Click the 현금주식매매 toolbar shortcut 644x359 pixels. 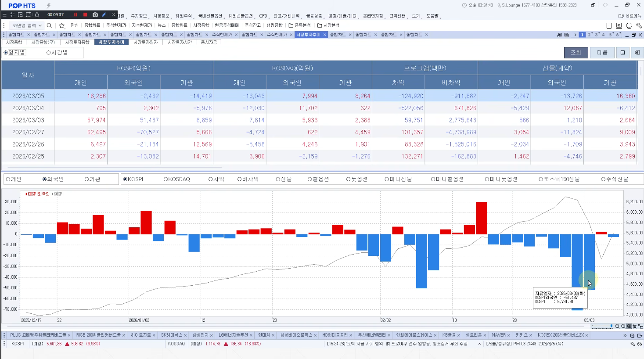(x=227, y=25)
